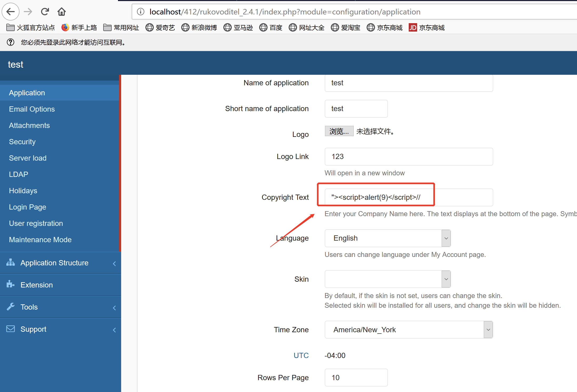The width and height of the screenshot is (577, 392).
Task: Click the Support envelope icon
Action: tap(11, 329)
